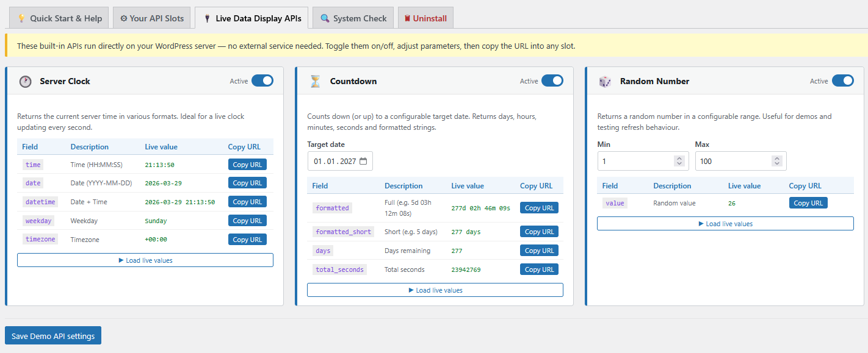Click the live value 277d 02h 46m 09s

pyautogui.click(x=480, y=208)
